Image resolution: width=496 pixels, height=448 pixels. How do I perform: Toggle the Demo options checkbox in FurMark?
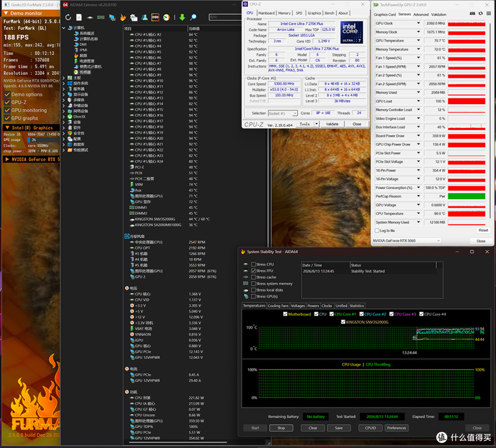7,94
